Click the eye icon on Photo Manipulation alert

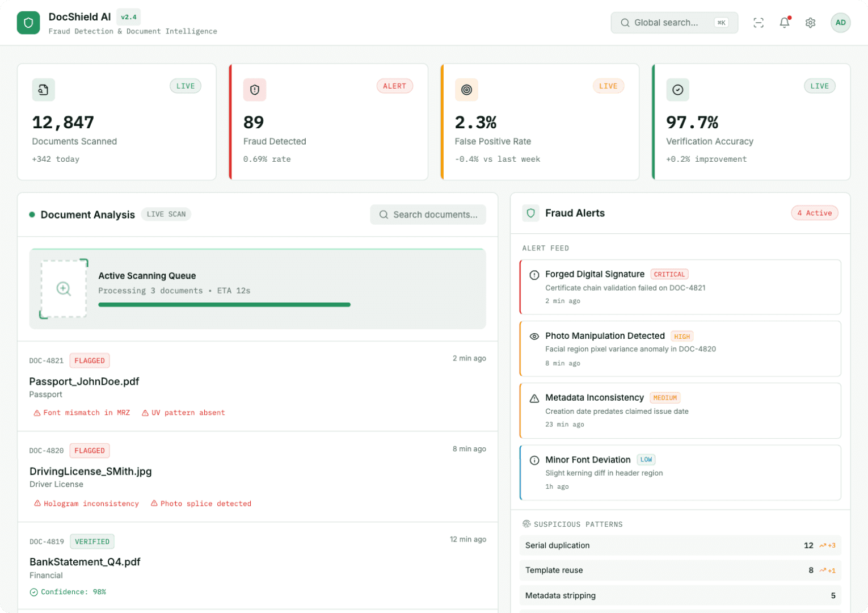[534, 336]
